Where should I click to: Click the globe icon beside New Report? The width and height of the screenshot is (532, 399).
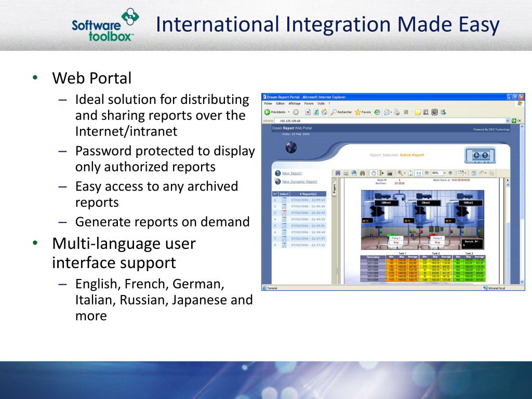tap(277, 174)
